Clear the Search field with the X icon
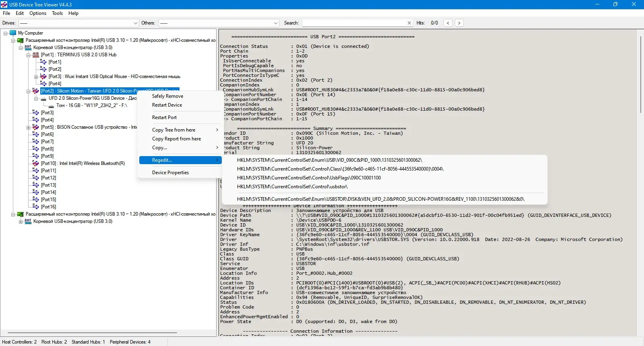Image resolution: width=644 pixels, height=346 pixels. (x=409, y=23)
